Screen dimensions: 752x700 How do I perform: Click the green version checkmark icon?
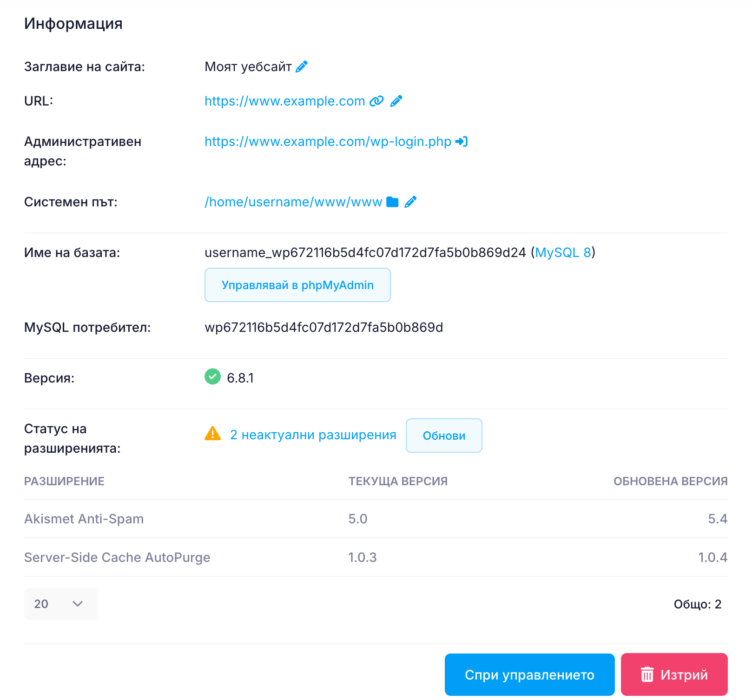click(x=213, y=376)
